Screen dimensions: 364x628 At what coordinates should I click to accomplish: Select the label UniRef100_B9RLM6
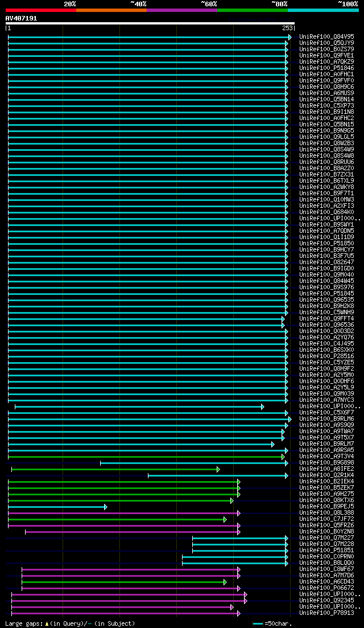[326, 418]
